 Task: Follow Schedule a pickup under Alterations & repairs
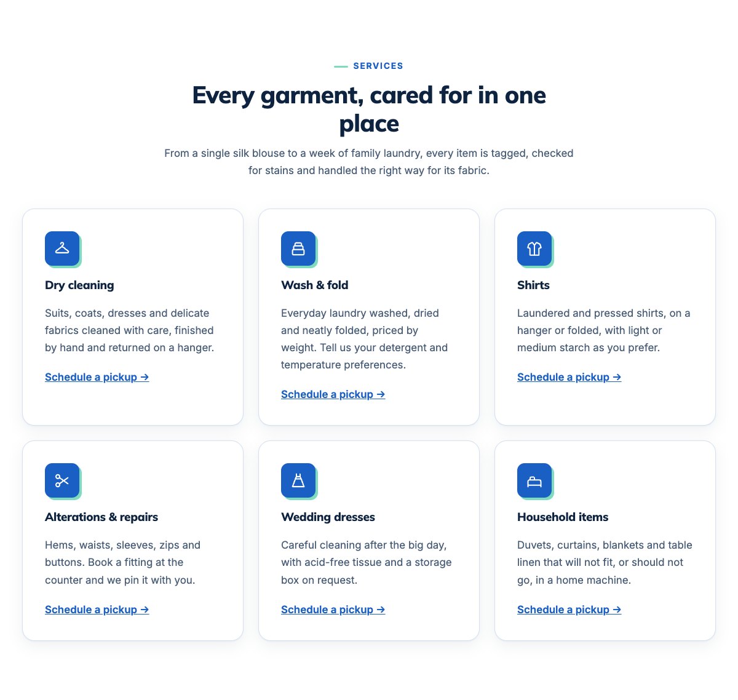(97, 610)
